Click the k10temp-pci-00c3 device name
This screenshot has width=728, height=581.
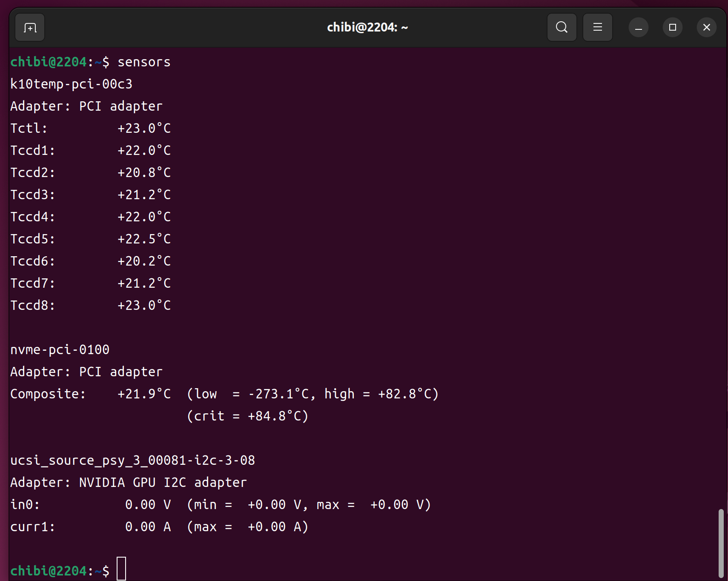click(x=71, y=84)
